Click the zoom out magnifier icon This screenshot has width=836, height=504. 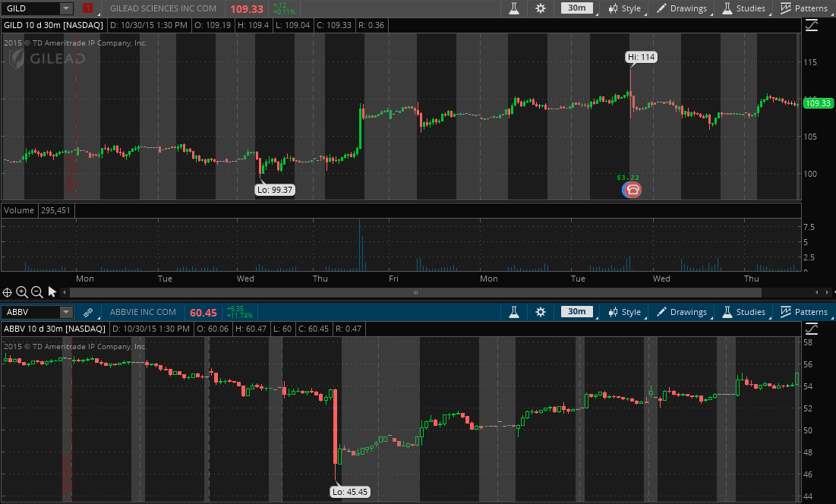[x=36, y=292]
